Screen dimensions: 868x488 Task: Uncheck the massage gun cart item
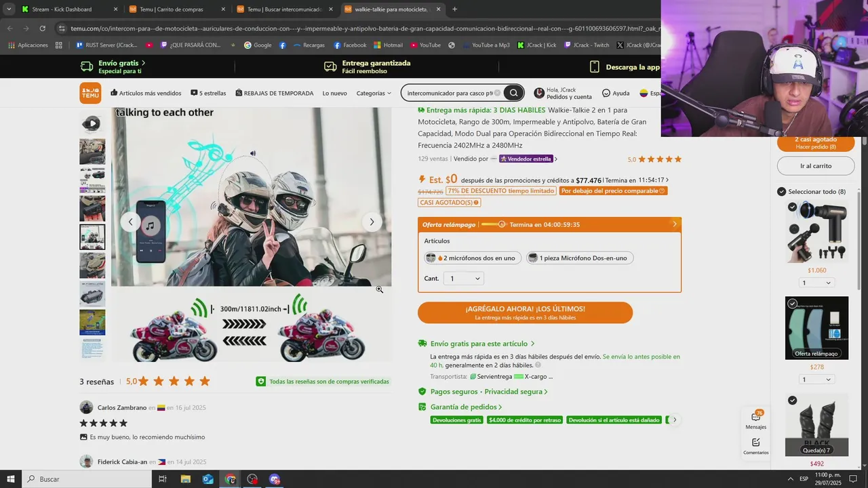tap(792, 207)
